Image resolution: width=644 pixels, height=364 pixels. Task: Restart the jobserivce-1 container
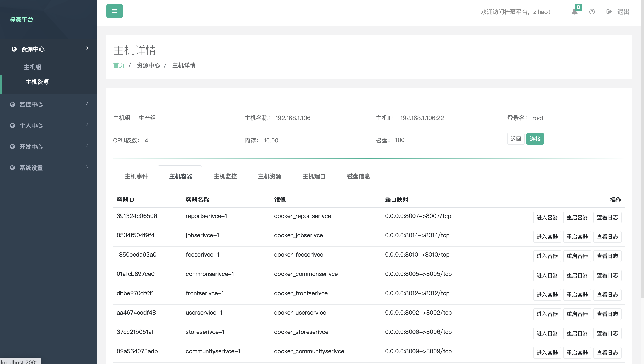tap(577, 237)
